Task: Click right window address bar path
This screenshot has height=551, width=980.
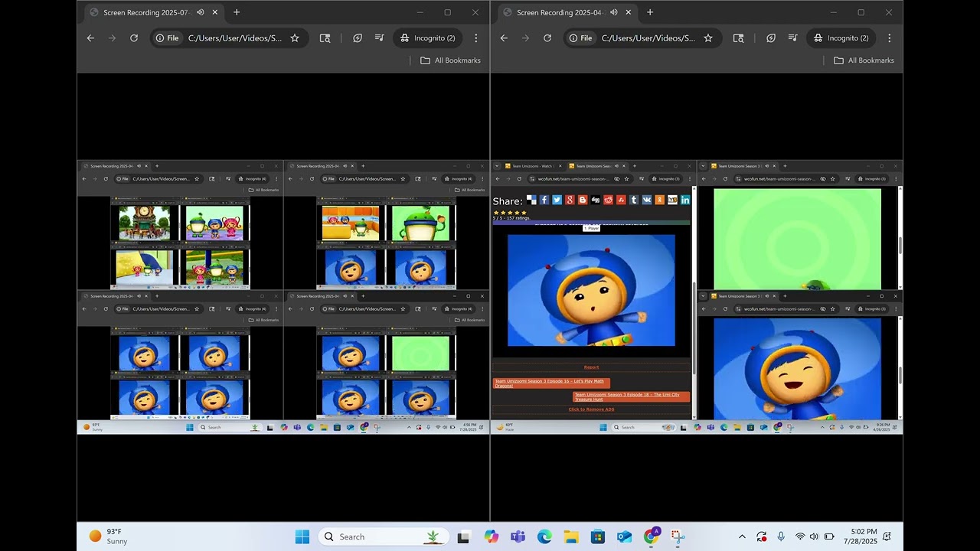Action: [x=648, y=38]
